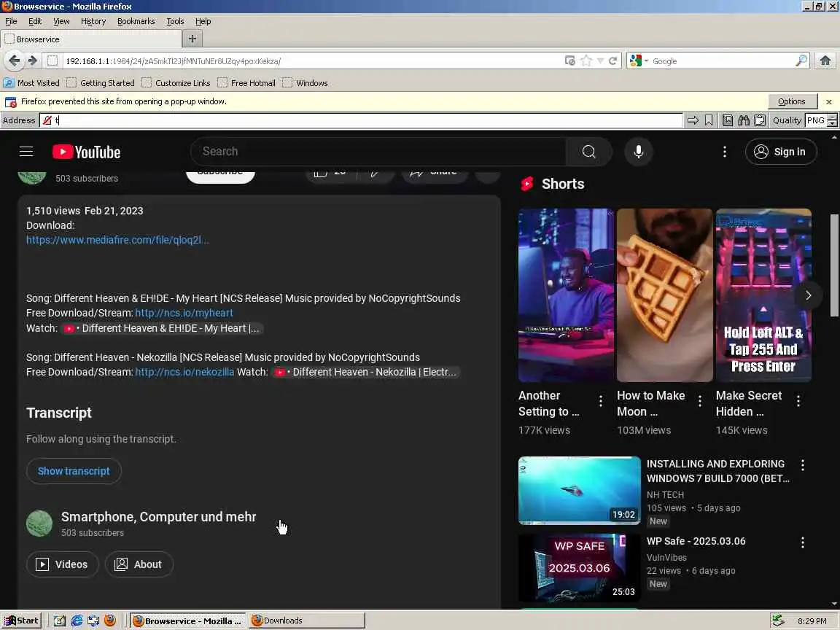Image resolution: width=840 pixels, height=630 pixels.
Task: Reload page with Firefox refresh icon
Action: [x=612, y=61]
